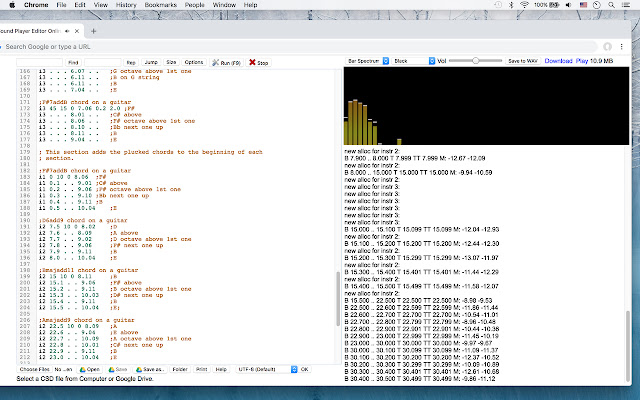Viewport: 640px width, 400px height.
Task: Click the Run (F9) button
Action: 227,62
